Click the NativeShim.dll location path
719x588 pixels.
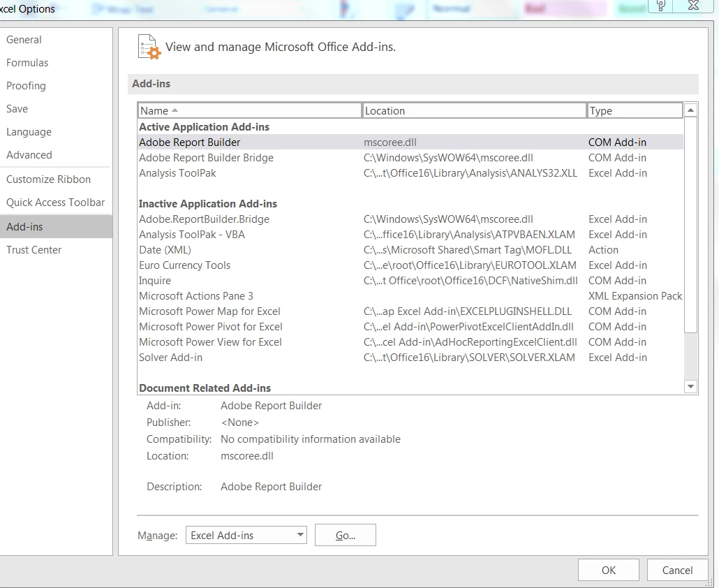point(471,281)
